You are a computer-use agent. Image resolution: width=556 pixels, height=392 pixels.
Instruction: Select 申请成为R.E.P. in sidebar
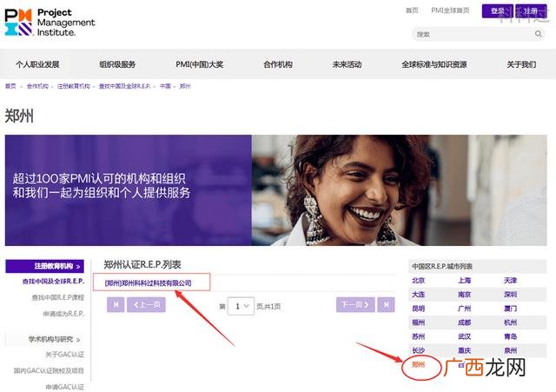63,314
